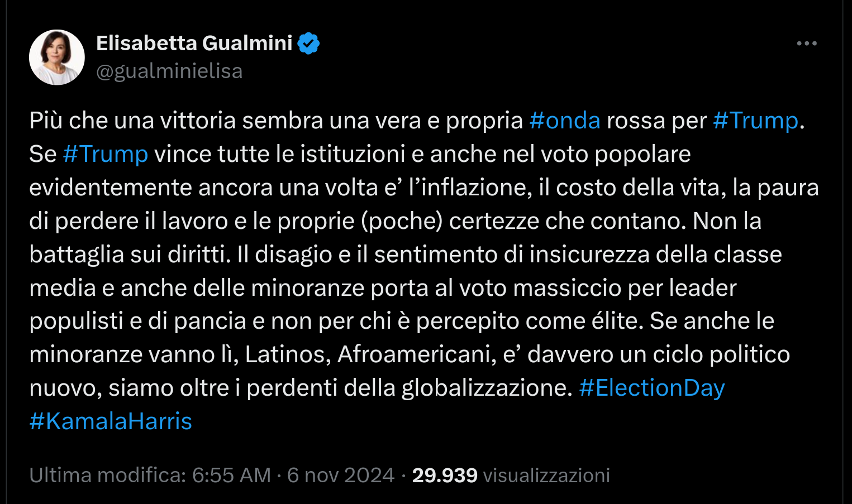Open Elisabetta Gualmini's profile picture
Viewport: 852px width, 504px height.
click(57, 57)
